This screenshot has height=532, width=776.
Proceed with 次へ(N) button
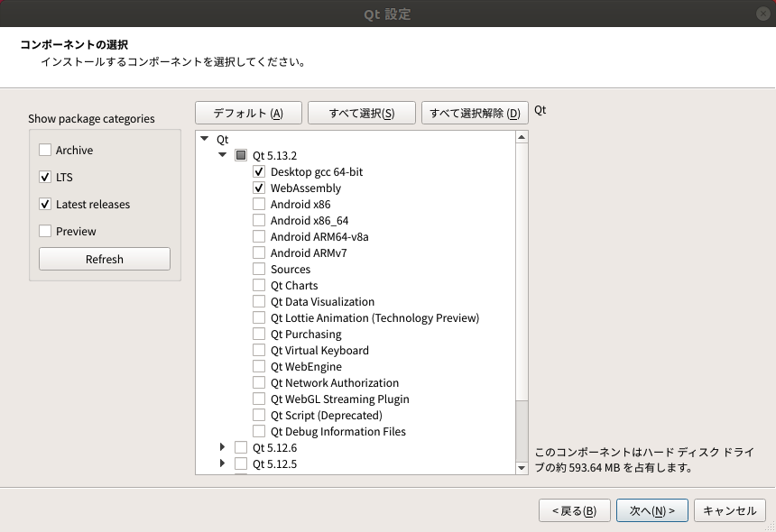coord(652,510)
